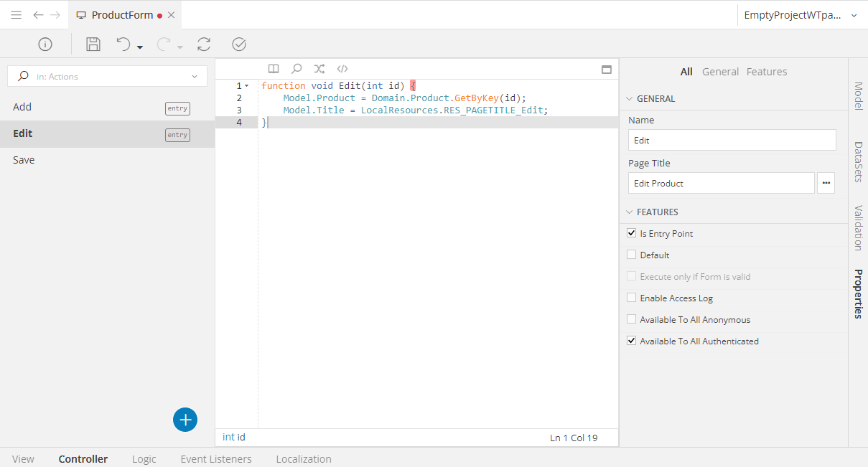This screenshot has width=868, height=467.
Task: Click the shuffle arrows icon in editor
Action: pyautogui.click(x=319, y=69)
